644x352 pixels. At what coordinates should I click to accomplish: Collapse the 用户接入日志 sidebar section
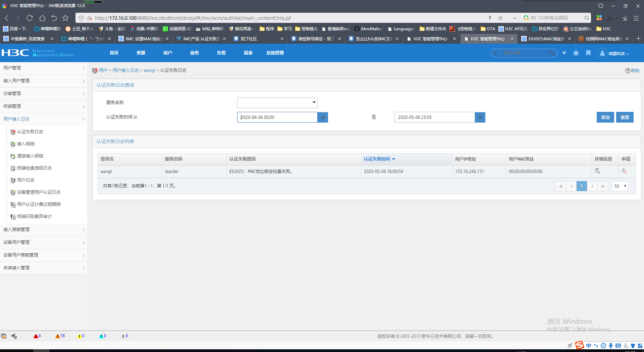(x=44, y=119)
